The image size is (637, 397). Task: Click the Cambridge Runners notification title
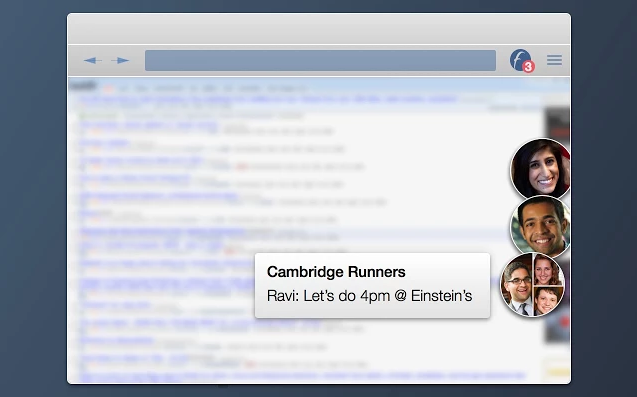(x=336, y=272)
